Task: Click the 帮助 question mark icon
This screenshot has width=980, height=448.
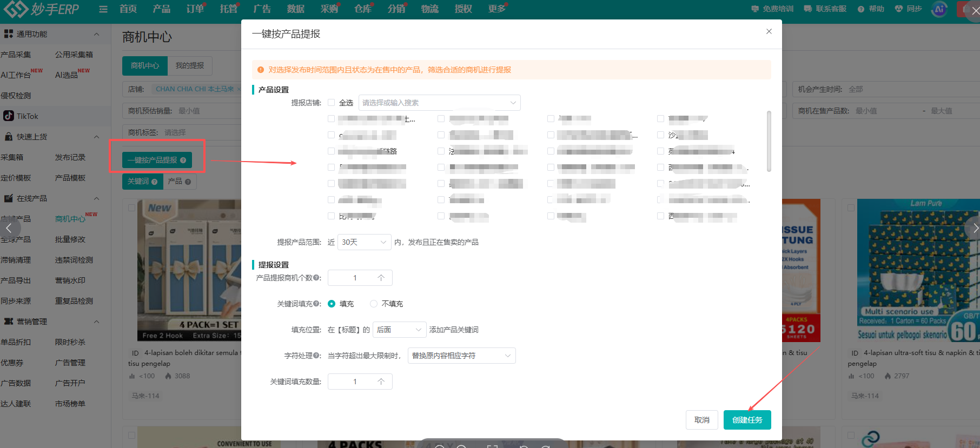Action: coord(861,9)
